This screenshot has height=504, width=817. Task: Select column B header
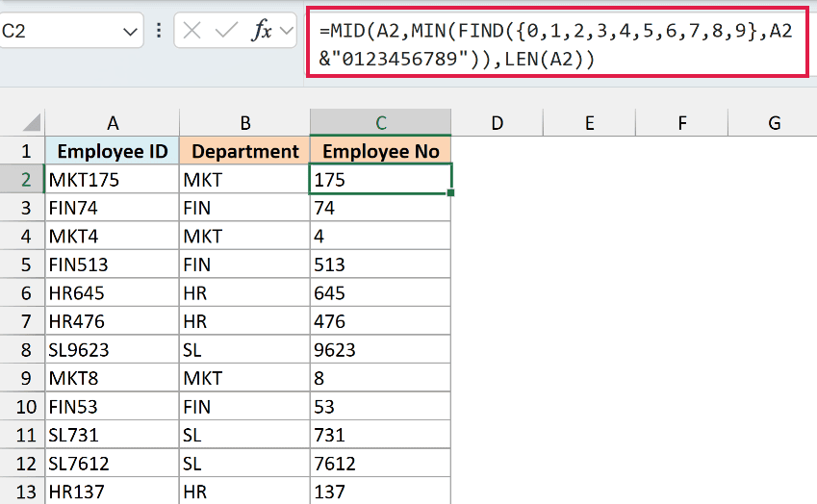[244, 123]
